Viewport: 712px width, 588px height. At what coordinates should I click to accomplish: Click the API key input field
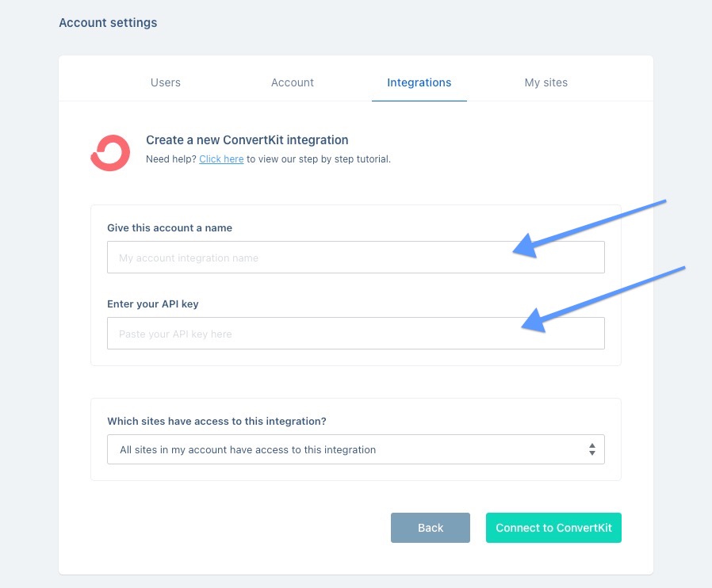tap(355, 333)
